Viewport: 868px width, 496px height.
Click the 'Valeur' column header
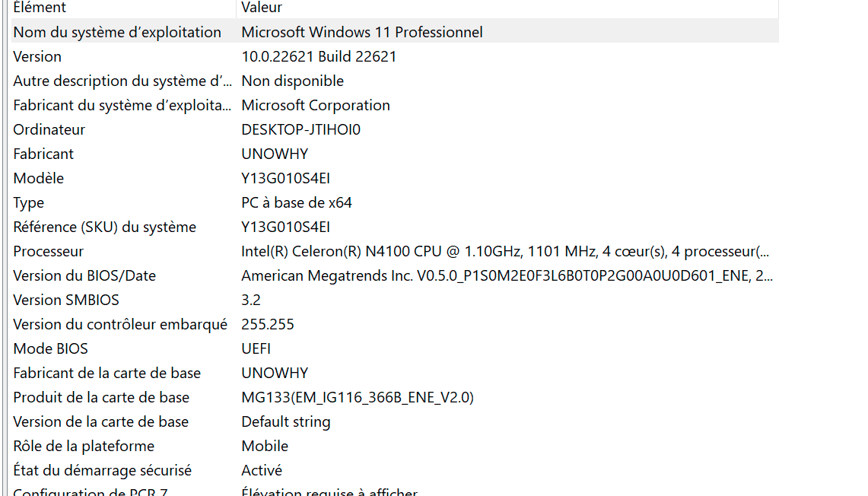point(262,8)
